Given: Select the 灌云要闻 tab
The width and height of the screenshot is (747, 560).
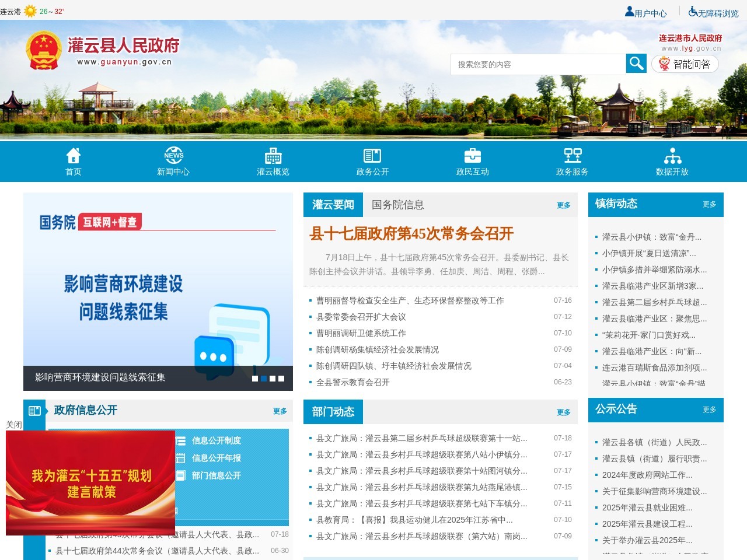Looking at the screenshot, I should point(333,205).
